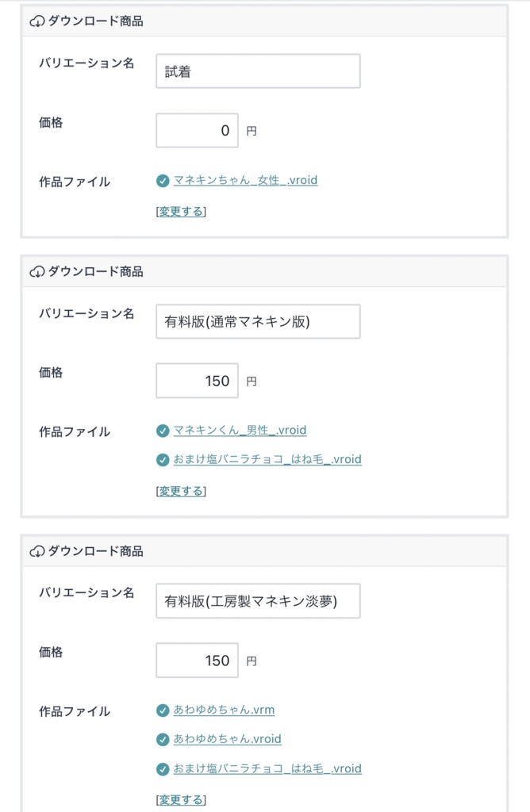Focus the variation name field containing 試着
The width and height of the screenshot is (530, 812).
click(258, 71)
